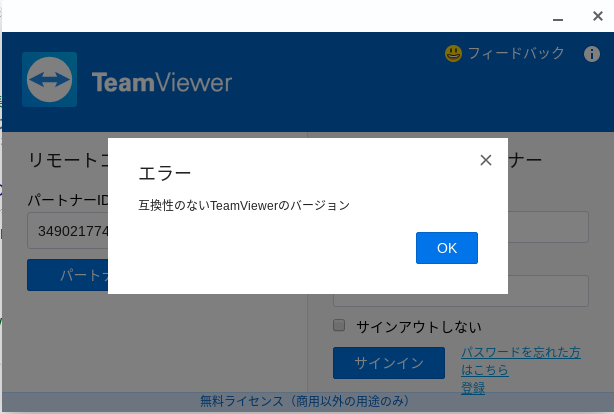Click the blue パートナー connect button
Screen dimensions: 614x414
pos(68,275)
